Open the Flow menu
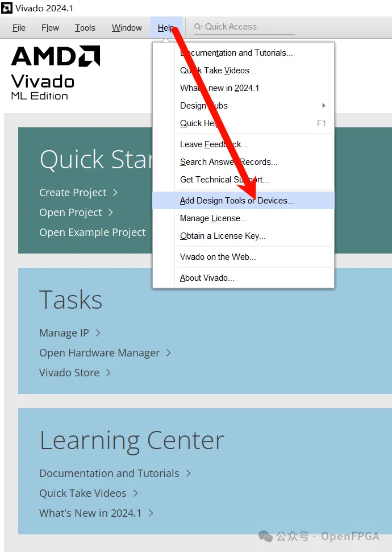Image resolution: width=392 pixels, height=552 pixels. [x=50, y=28]
